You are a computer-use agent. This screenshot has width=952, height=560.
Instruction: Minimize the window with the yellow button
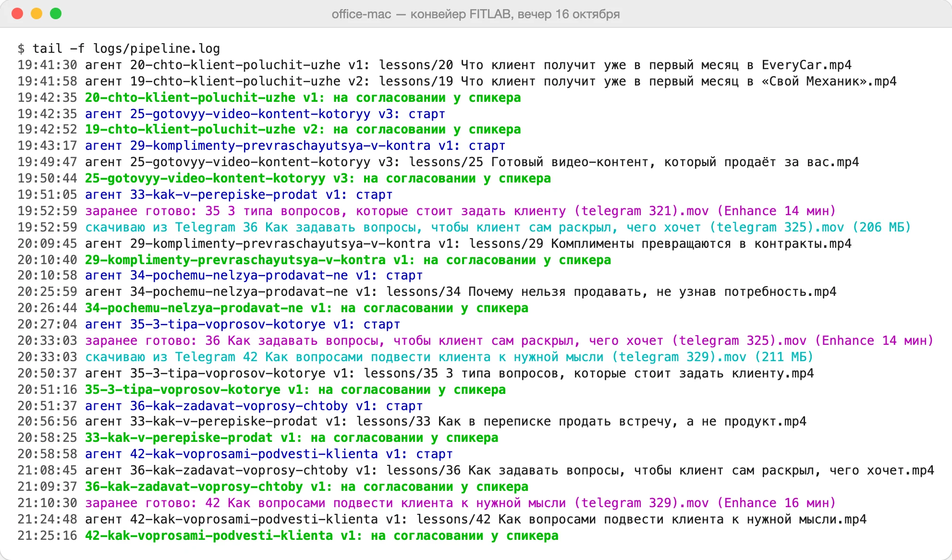[x=37, y=13]
